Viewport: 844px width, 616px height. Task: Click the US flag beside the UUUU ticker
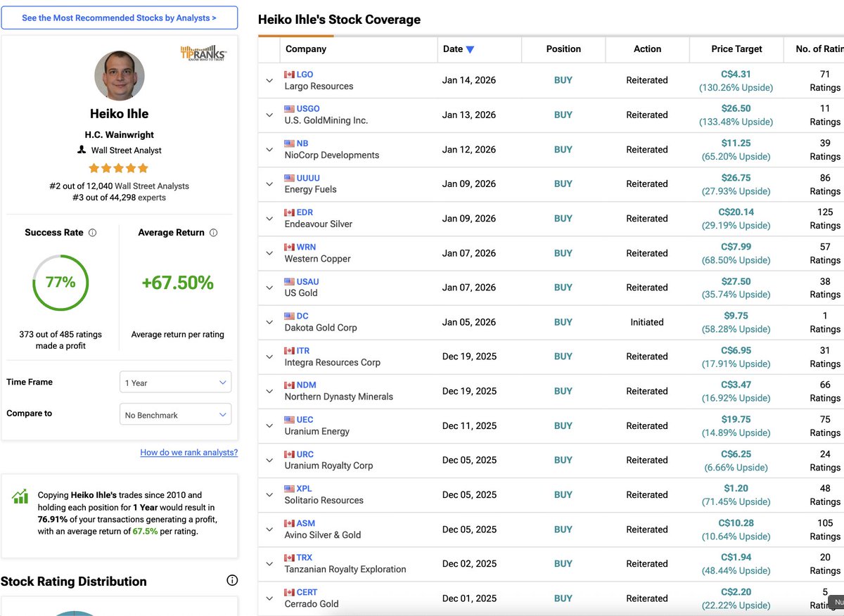pyautogui.click(x=289, y=178)
